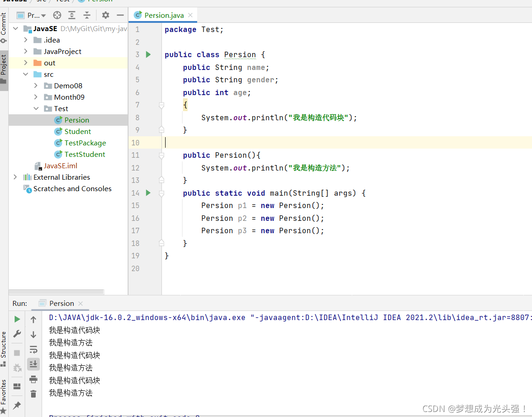This screenshot has height=417, width=532.
Task: Open TestStudent class in project tree
Action: [85, 154]
